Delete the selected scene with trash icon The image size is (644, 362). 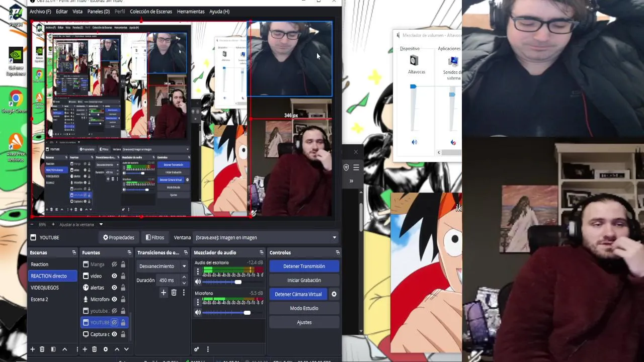(42, 349)
